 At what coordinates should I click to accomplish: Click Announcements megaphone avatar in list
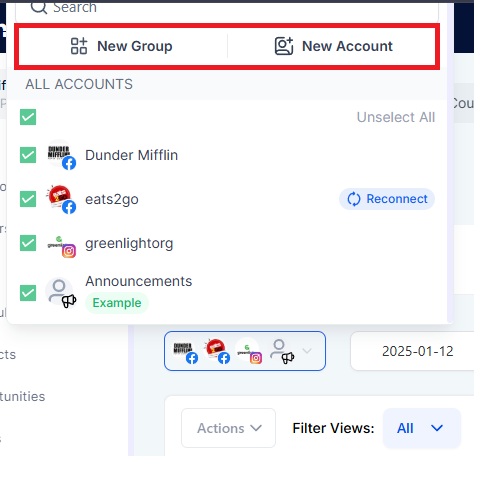tap(61, 293)
